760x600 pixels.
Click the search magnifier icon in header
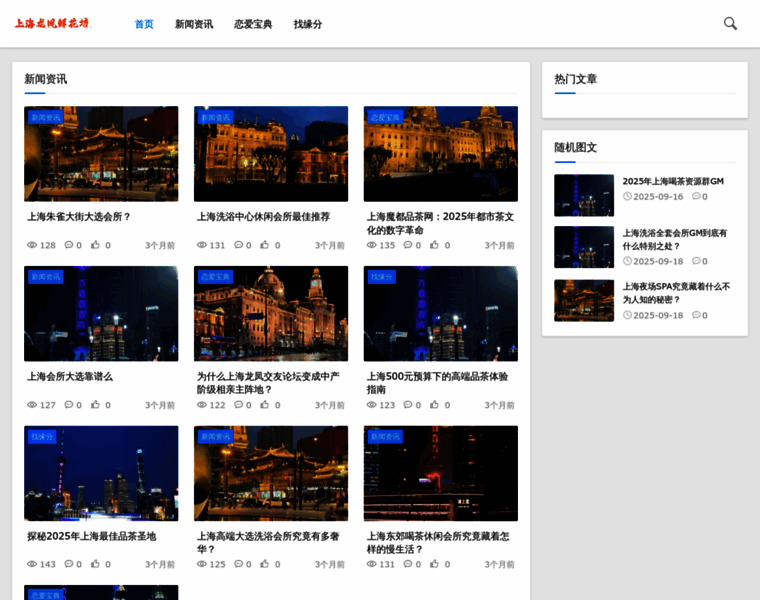[x=730, y=23]
